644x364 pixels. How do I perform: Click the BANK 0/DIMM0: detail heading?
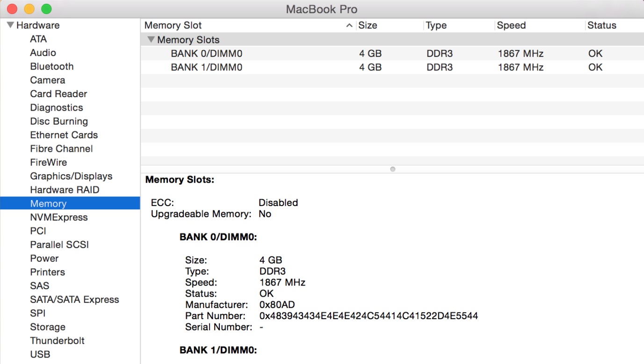pyautogui.click(x=218, y=237)
